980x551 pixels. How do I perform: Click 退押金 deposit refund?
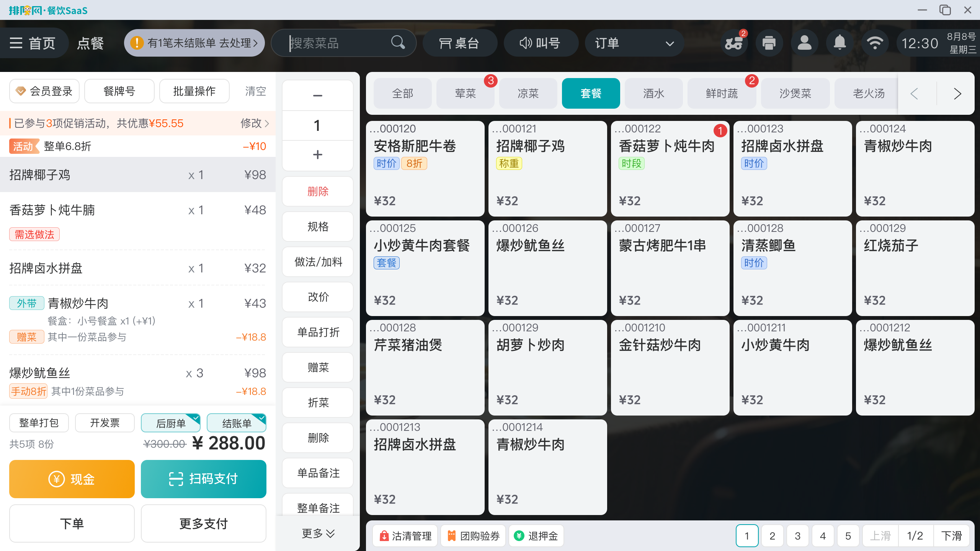pyautogui.click(x=536, y=536)
